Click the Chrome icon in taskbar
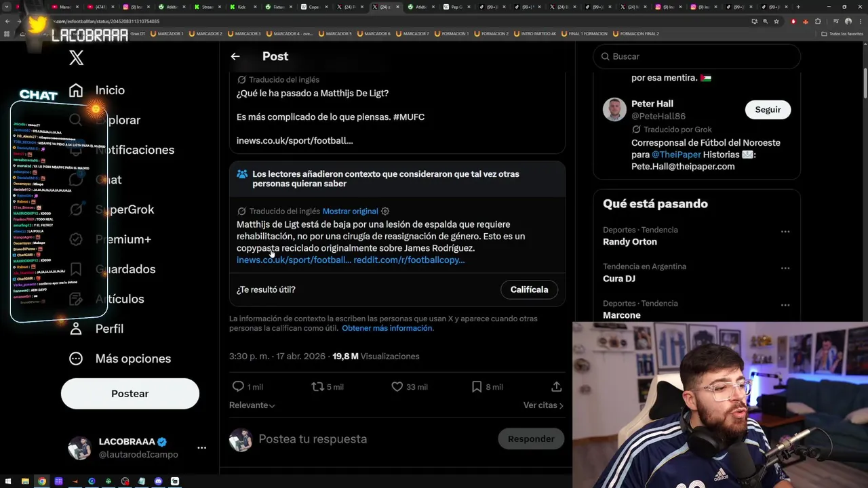 coord(42,481)
